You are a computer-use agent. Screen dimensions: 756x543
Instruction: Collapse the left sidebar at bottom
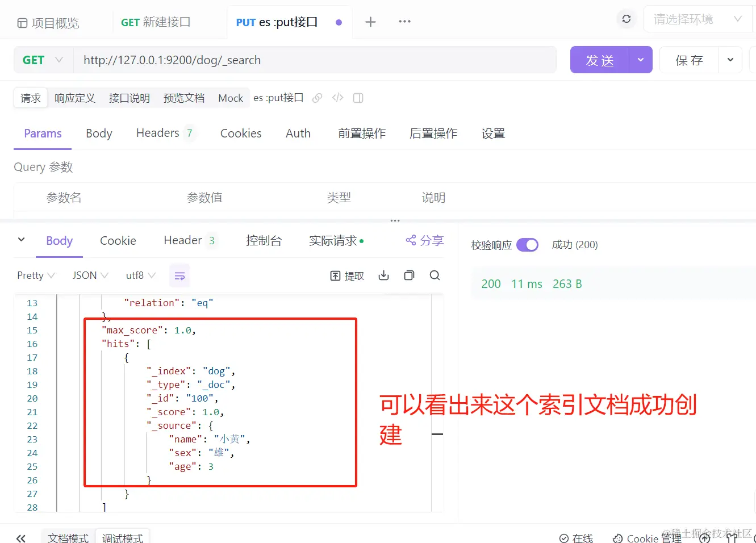(21, 538)
